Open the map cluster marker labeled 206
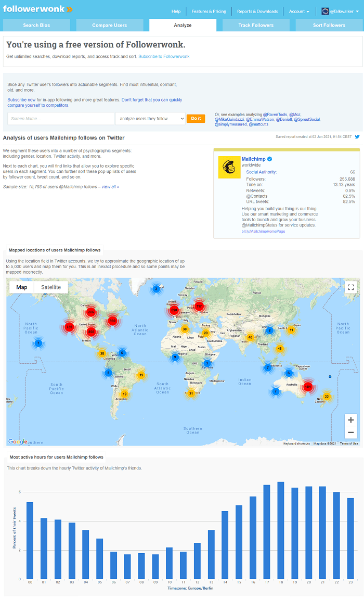Viewport: 364px width, 598px height. pos(90,312)
